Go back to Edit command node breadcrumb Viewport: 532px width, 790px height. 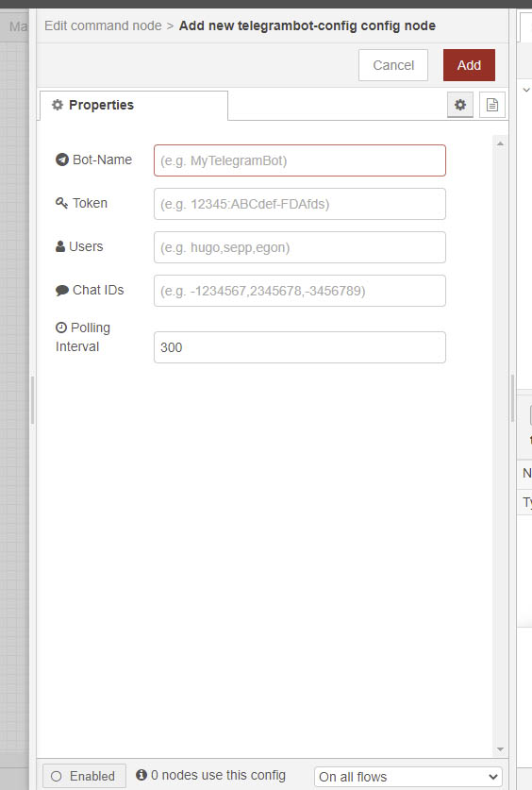pos(103,25)
